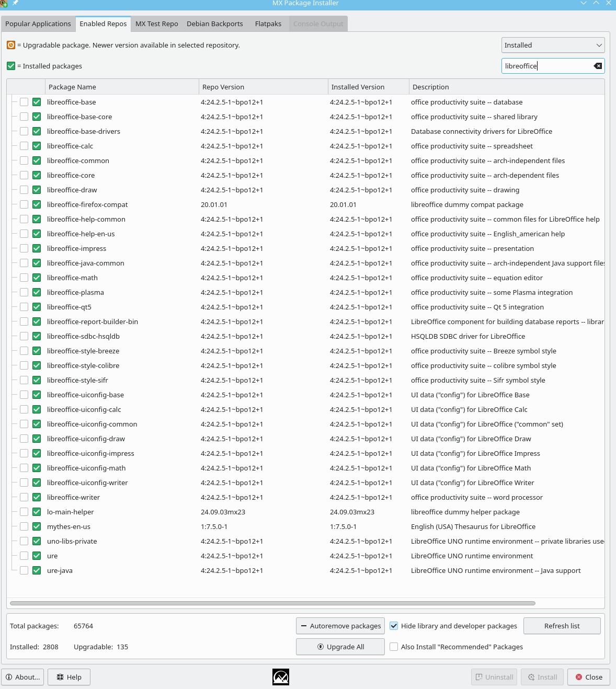
Task: Open the MX Test Repo tab
Action: pyautogui.click(x=157, y=24)
